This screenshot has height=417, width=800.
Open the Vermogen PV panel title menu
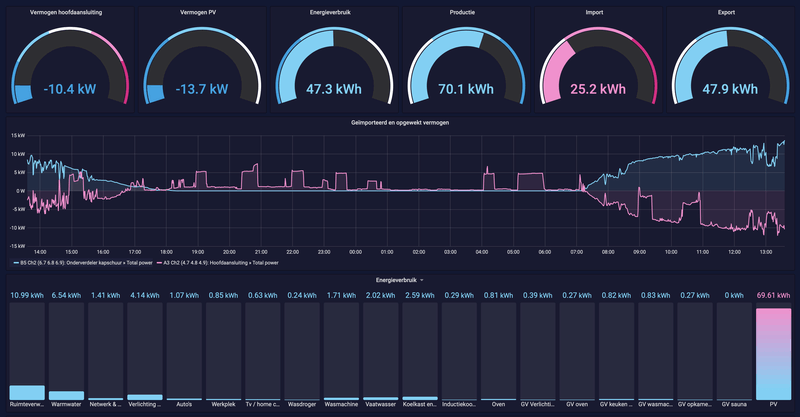[198, 12]
